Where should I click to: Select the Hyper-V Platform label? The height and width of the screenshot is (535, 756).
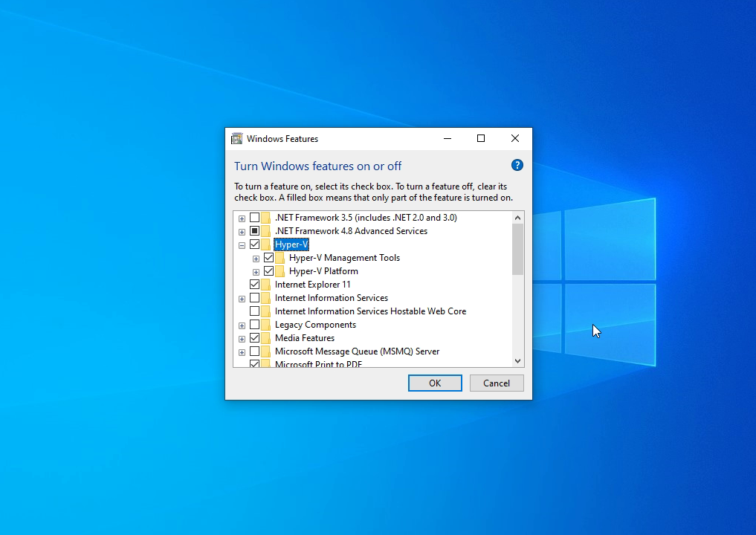[x=323, y=271]
